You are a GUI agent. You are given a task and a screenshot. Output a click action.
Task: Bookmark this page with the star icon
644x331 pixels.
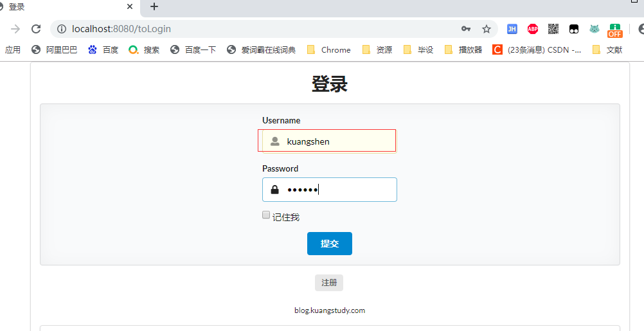click(x=487, y=29)
